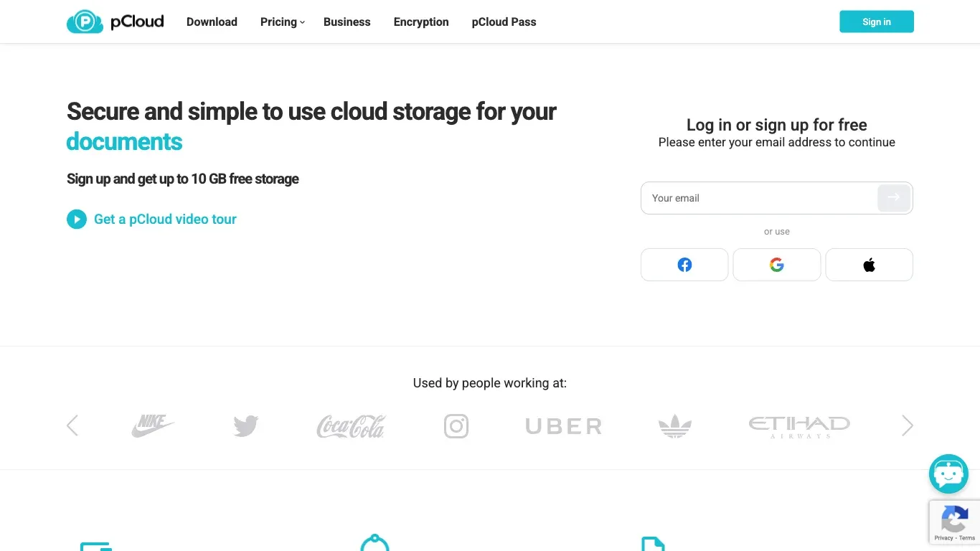The image size is (980, 551).
Task: Click the pCloud logo in the header
Action: click(x=115, y=22)
